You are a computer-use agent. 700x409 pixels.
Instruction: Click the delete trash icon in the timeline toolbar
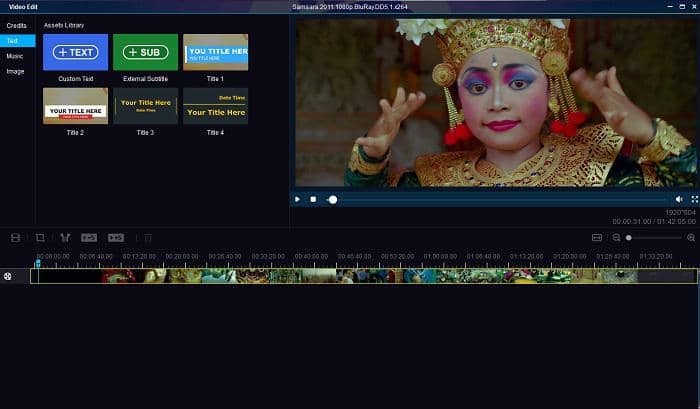(148, 238)
